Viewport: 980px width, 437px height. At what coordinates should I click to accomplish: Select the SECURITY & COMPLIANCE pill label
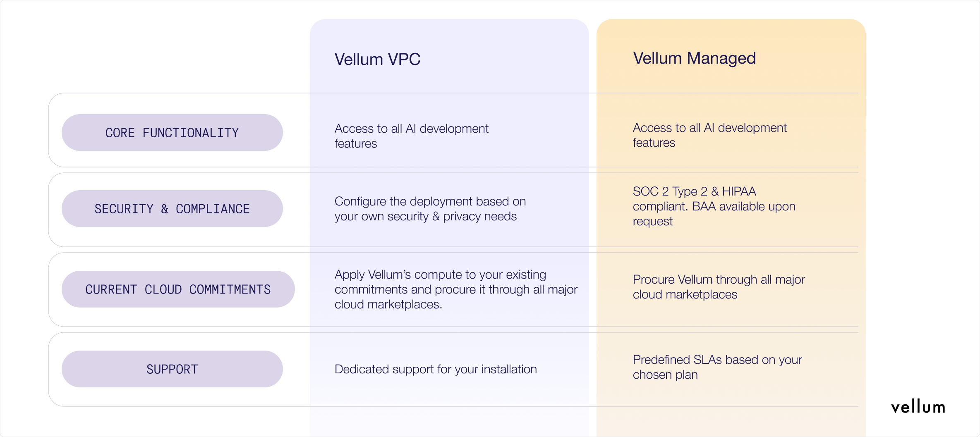pos(172,209)
